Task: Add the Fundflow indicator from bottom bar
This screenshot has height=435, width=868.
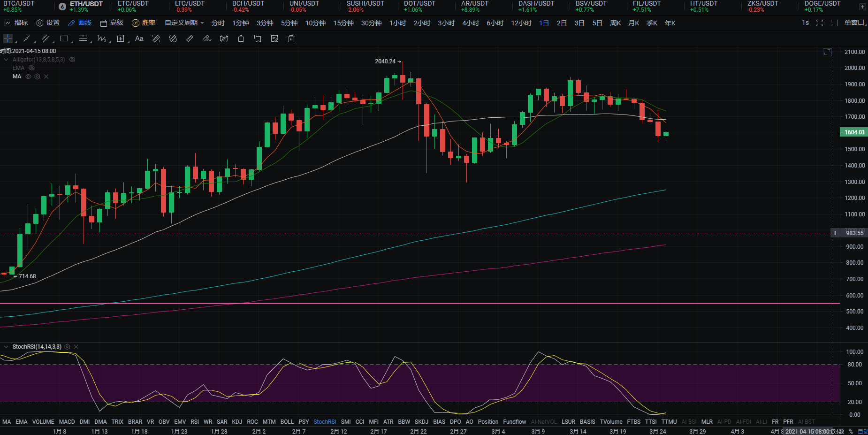Action: 515,422
